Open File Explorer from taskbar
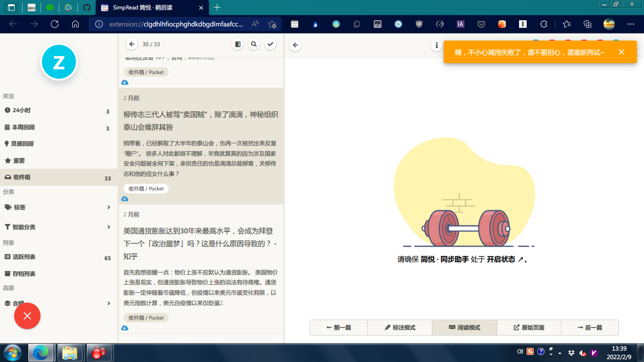Image resolution: width=644 pixels, height=362 pixels. (x=70, y=353)
